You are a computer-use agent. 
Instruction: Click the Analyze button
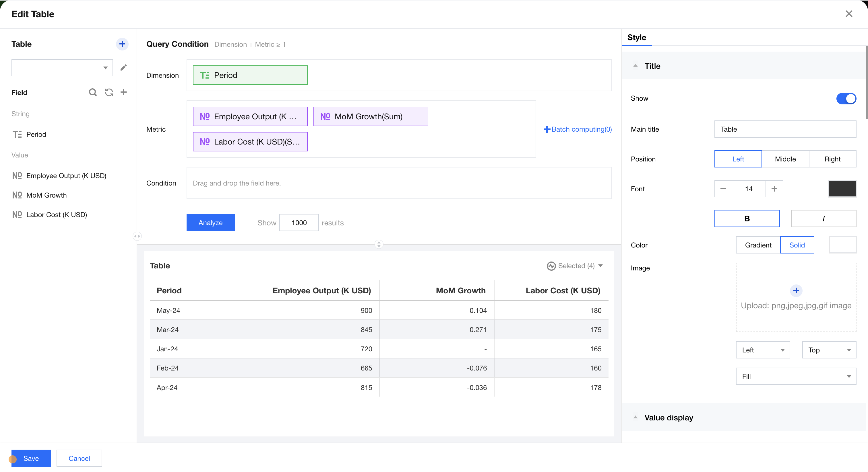coord(210,223)
